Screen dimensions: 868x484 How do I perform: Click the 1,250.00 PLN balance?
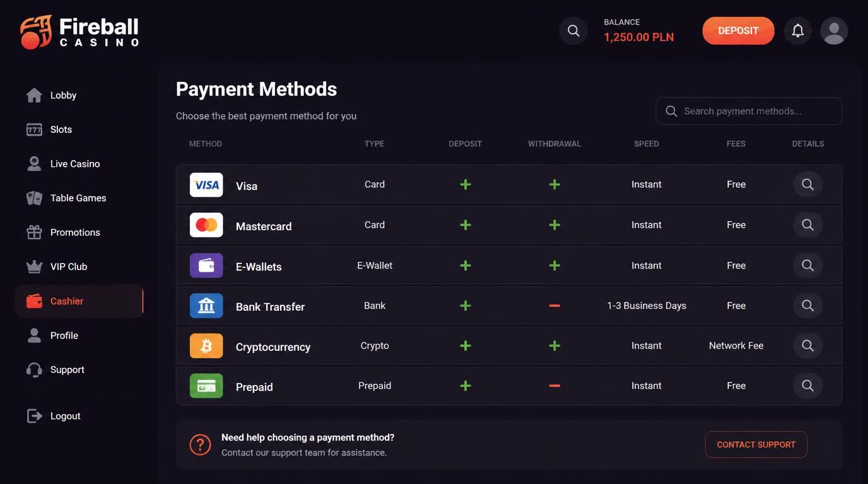[639, 37]
